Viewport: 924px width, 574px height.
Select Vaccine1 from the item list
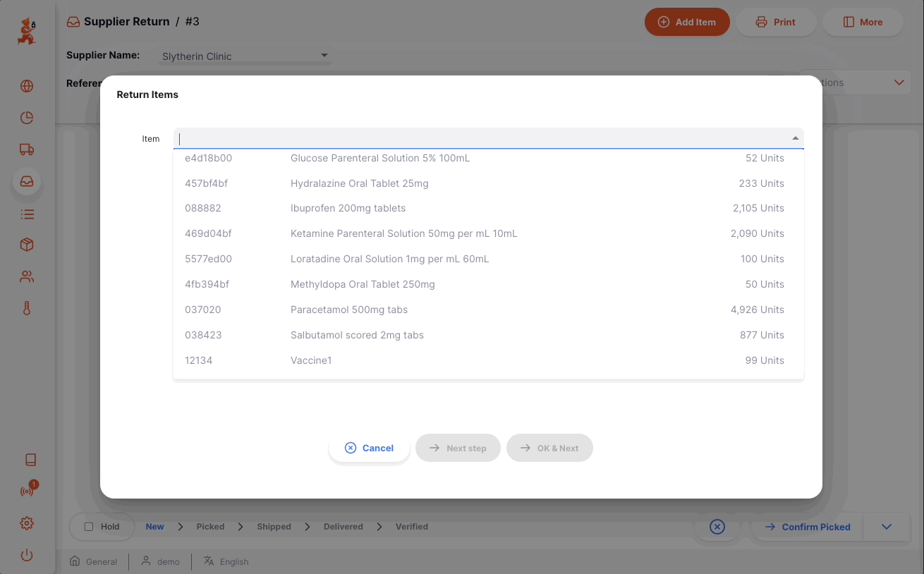click(311, 360)
